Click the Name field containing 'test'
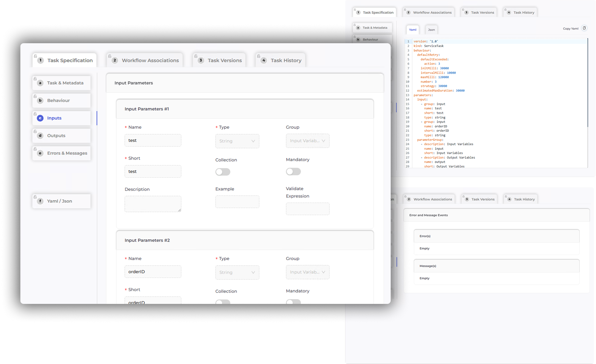 point(153,140)
